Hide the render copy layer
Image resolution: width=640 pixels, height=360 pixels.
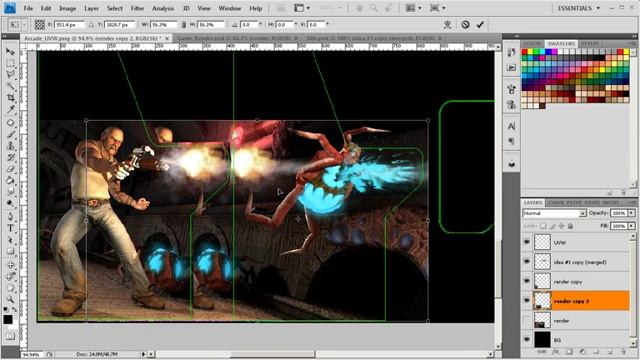tap(527, 281)
